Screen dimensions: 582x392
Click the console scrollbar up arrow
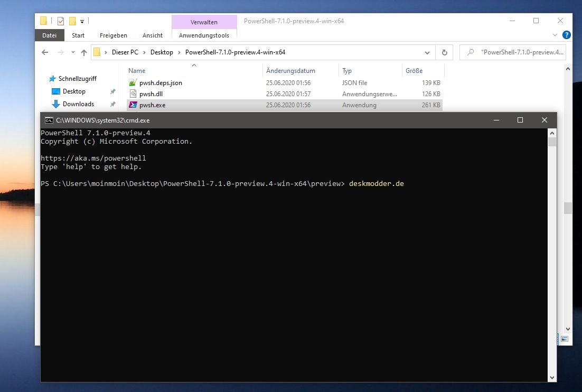coord(552,133)
